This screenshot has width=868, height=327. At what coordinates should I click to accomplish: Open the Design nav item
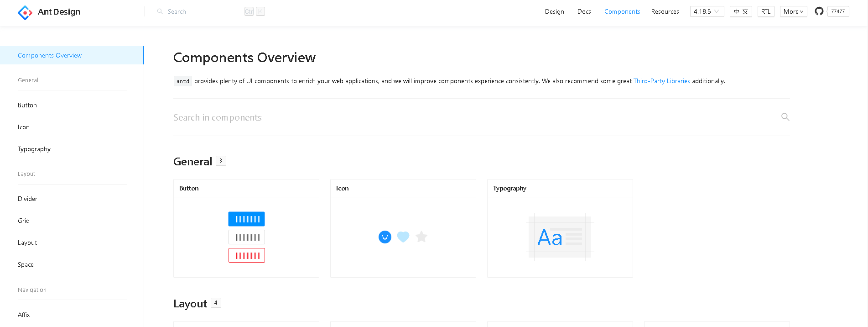pyautogui.click(x=555, y=11)
